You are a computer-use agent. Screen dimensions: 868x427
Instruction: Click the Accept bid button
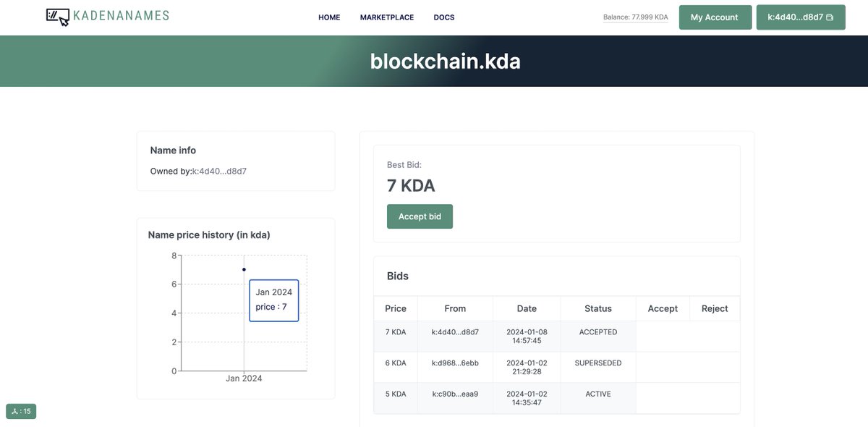(x=420, y=216)
